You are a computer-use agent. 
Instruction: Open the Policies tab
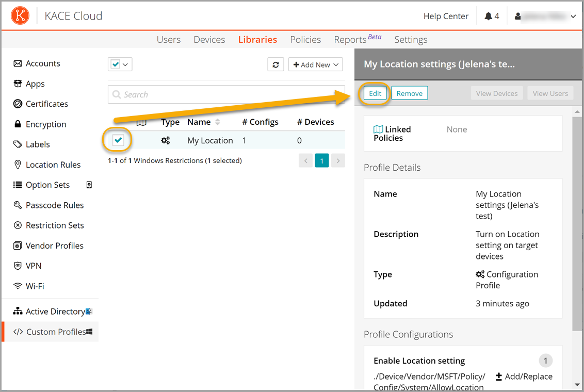click(x=305, y=40)
